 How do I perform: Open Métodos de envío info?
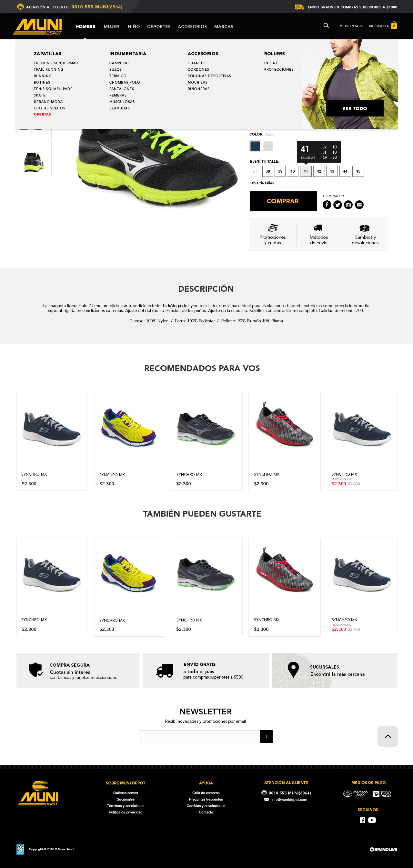click(x=319, y=235)
